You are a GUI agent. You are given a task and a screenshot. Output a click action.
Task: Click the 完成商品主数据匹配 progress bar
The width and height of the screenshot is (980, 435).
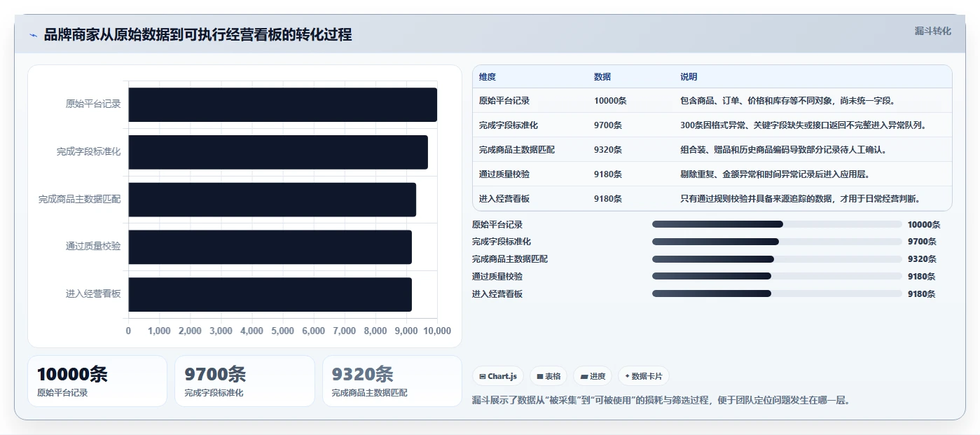777,259
